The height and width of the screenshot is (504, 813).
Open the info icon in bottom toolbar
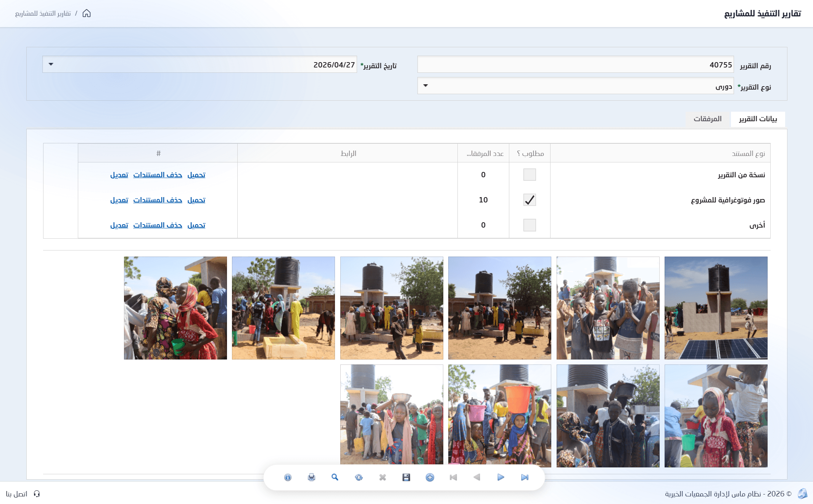pos(288,477)
